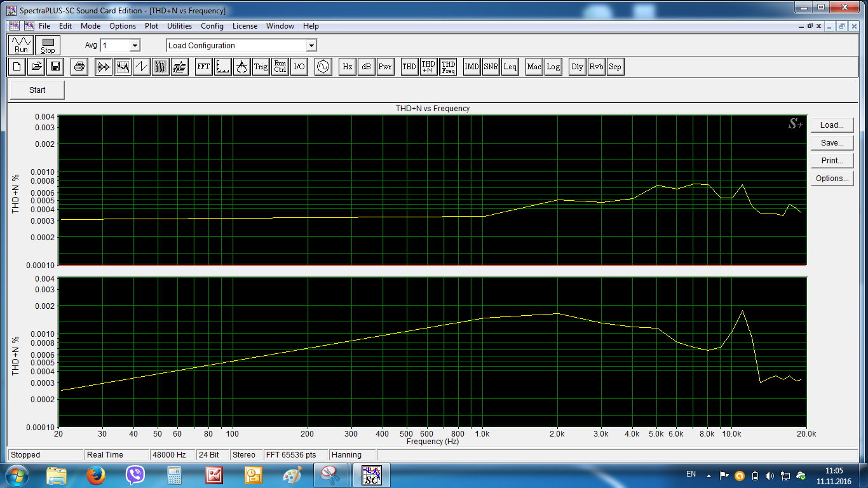Image resolution: width=868 pixels, height=488 pixels.
Task: Open the SNR utility button
Action: tap(491, 67)
